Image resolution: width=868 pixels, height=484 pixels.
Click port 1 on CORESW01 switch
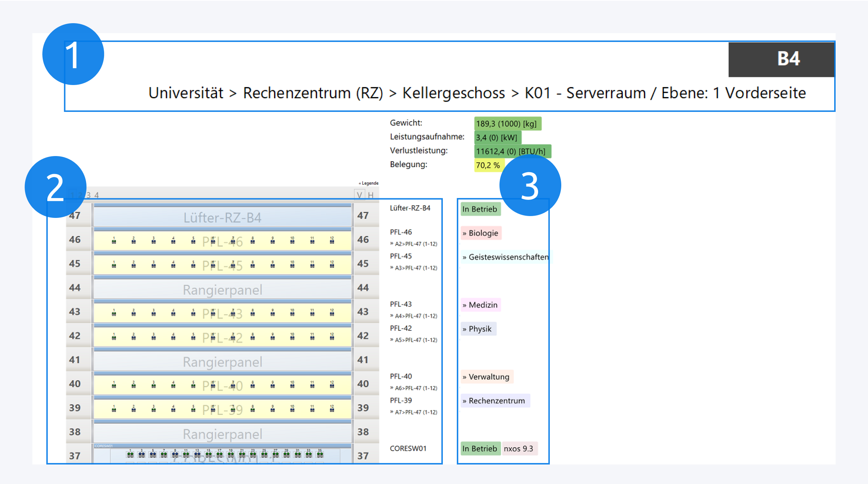pos(130,455)
